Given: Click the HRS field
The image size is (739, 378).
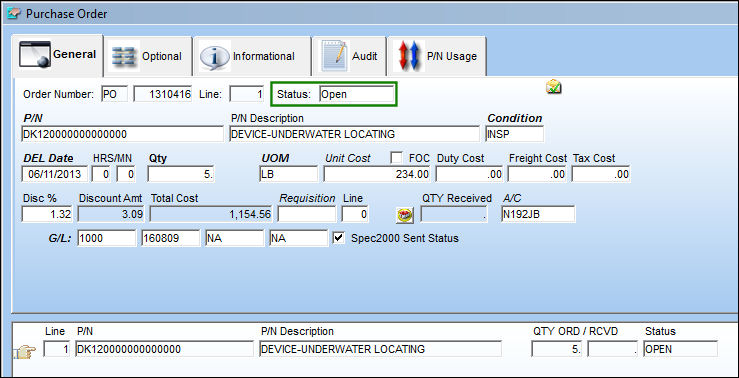Looking at the screenshot, I should (101, 174).
